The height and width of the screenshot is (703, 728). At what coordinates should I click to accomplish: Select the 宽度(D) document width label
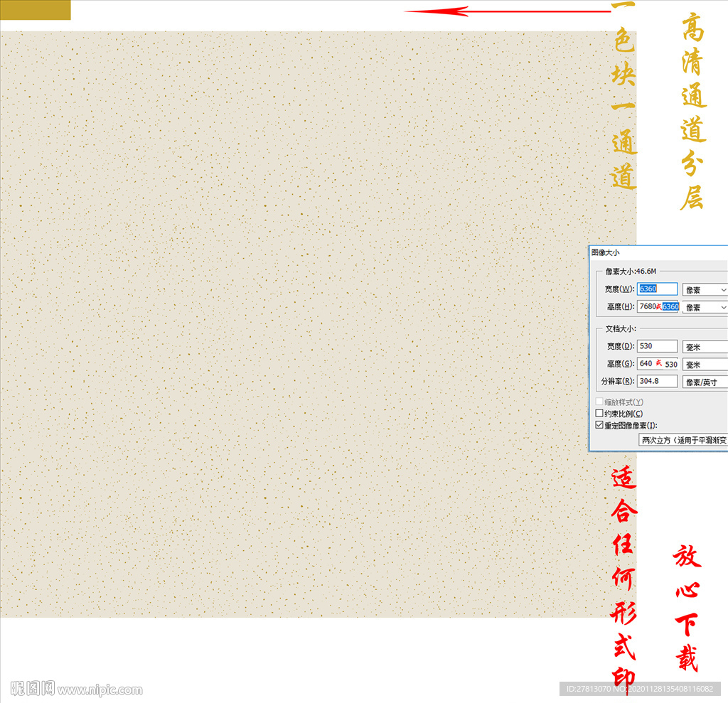[621, 346]
